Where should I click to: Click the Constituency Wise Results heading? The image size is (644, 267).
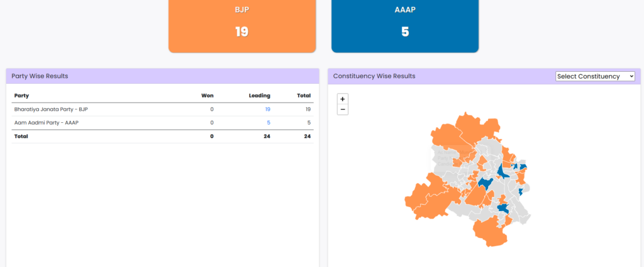[x=374, y=76]
